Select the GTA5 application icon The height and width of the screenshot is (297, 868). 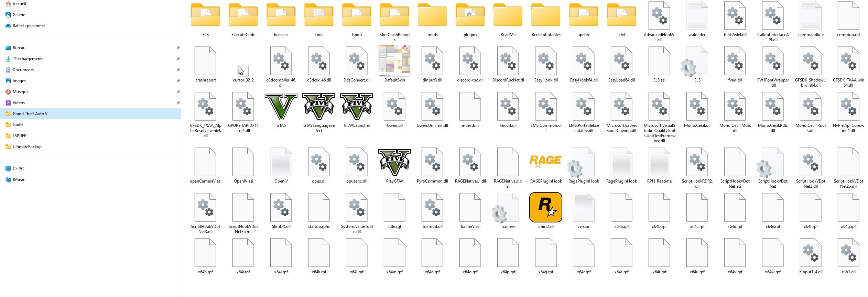point(281,106)
